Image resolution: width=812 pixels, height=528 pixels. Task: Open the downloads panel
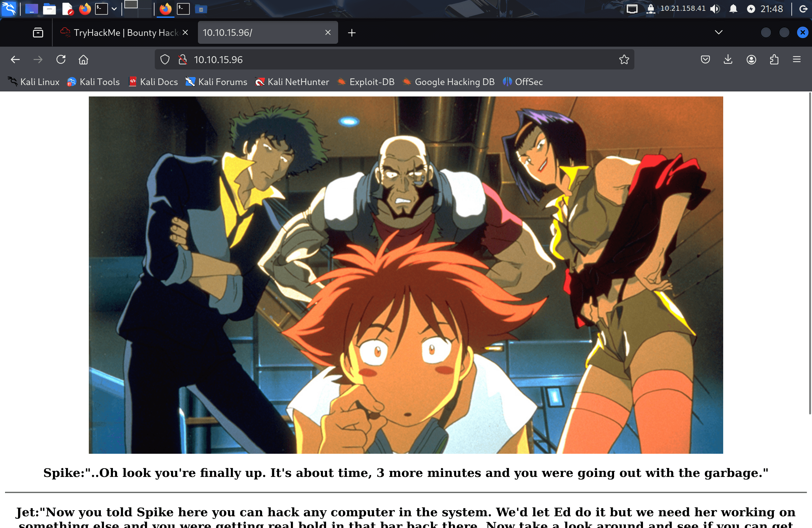point(728,60)
